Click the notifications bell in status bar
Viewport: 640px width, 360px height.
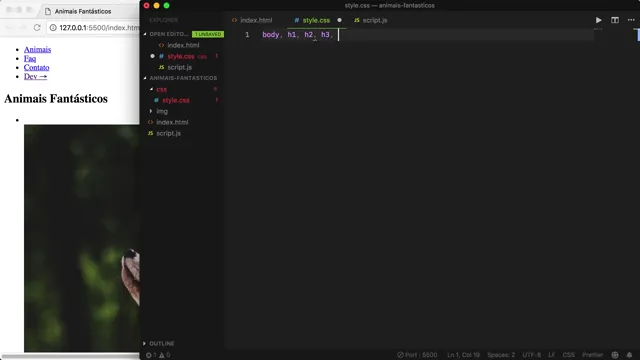pyautogui.click(x=629, y=355)
